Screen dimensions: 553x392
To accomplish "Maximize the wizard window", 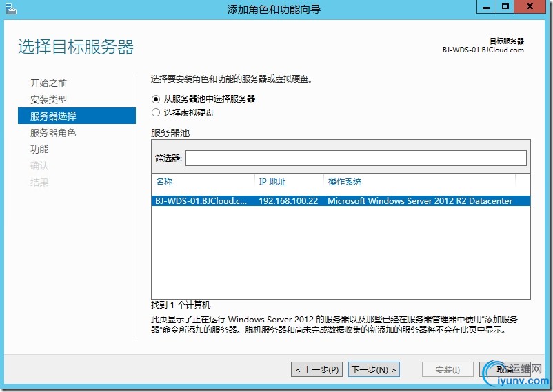I will click(x=505, y=7).
